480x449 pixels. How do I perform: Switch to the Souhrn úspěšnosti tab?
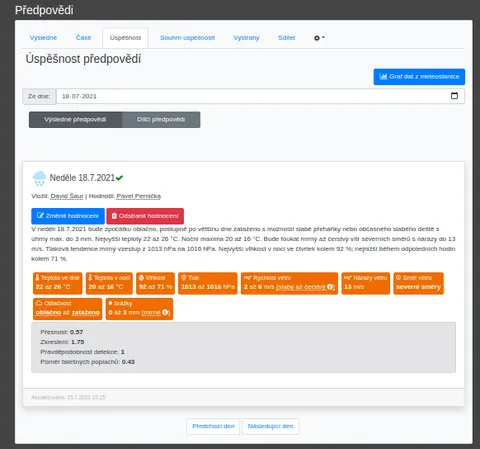[x=187, y=38]
